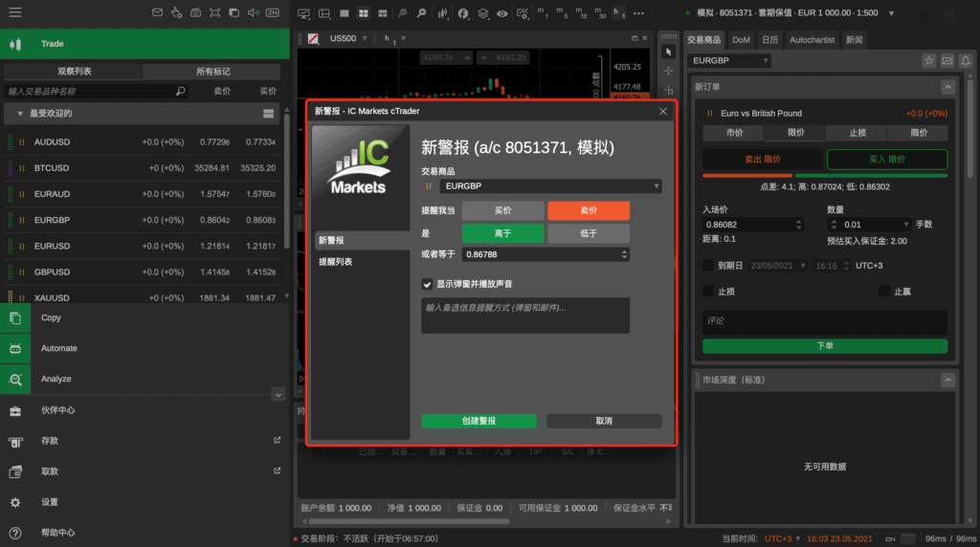Open the three-dots more options in toolbar
Viewport: 980px width, 547px height.
point(638,13)
